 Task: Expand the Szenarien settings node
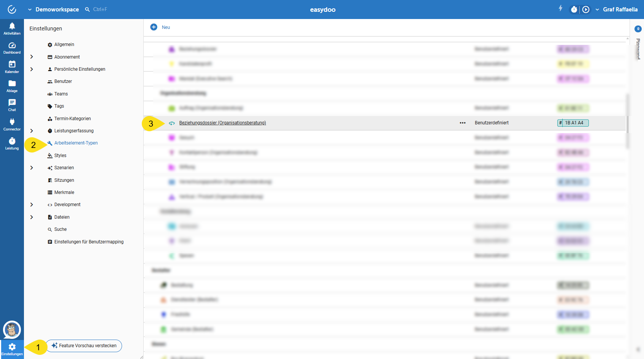(x=32, y=168)
